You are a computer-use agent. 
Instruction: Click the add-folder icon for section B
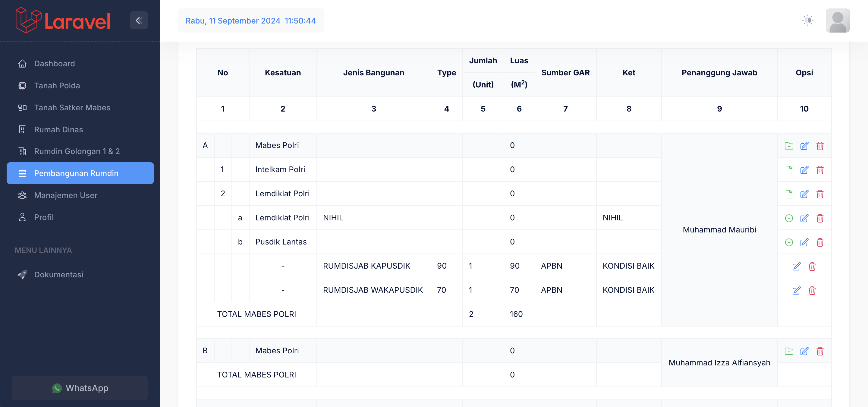click(788, 352)
